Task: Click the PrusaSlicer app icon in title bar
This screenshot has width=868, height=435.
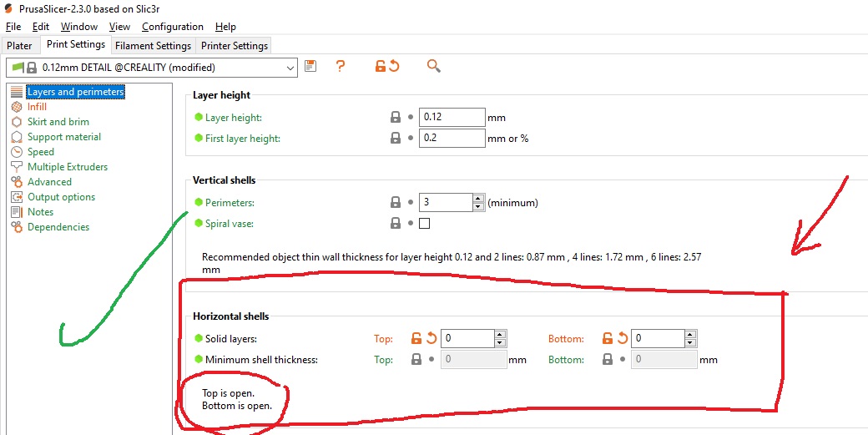Action: pos(8,9)
